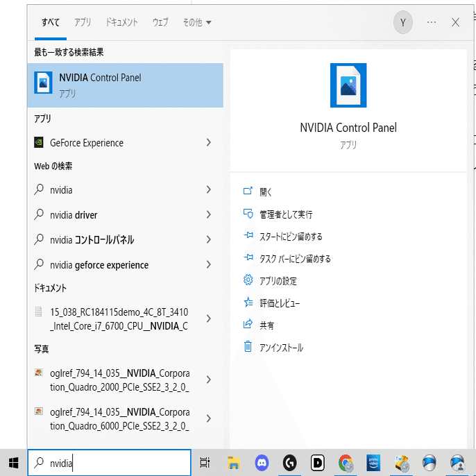Image resolution: width=476 pixels, height=476 pixels.
Task: Switch to the ドキュメント search tab
Action: coord(121,22)
